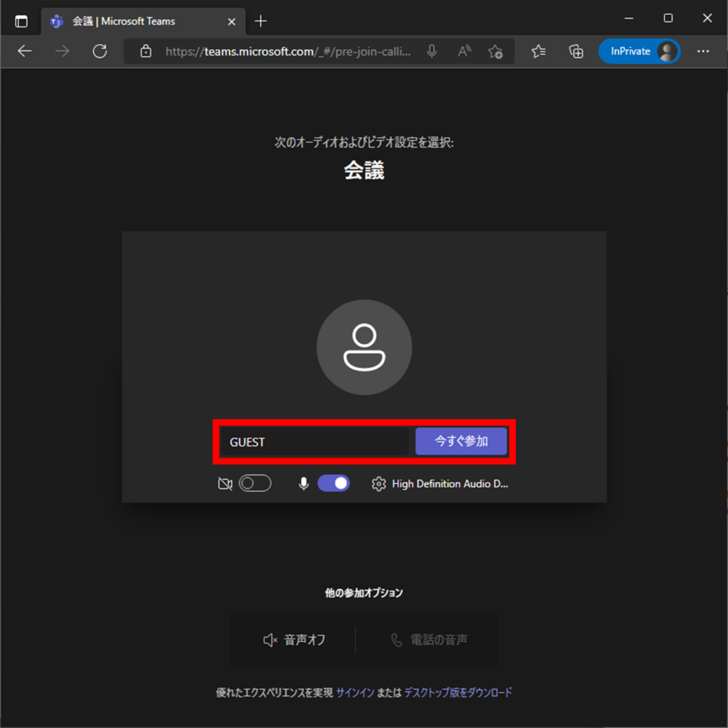The image size is (728, 728).
Task: Go back using the browser back arrow
Action: pos(25,51)
